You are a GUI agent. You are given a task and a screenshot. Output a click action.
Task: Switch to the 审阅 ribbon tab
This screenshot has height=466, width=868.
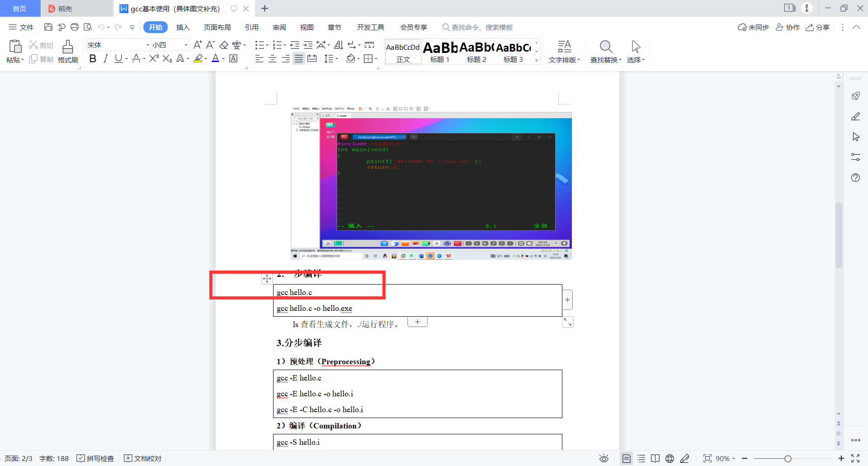279,27
